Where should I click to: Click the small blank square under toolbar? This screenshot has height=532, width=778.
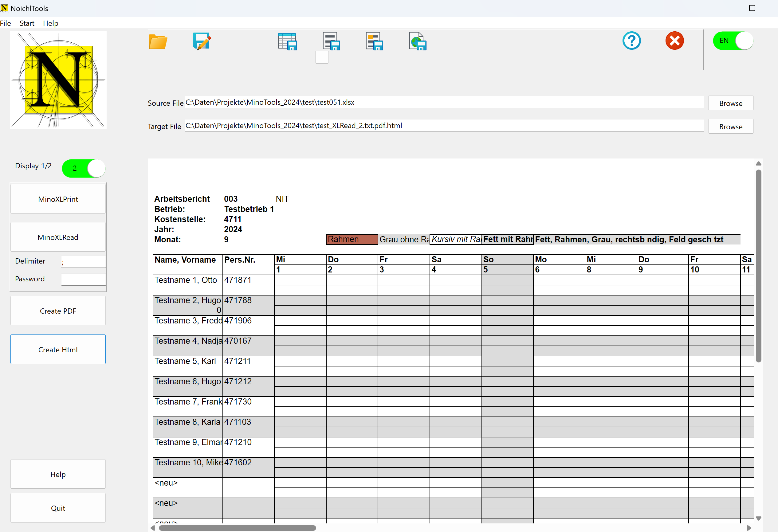(x=322, y=57)
